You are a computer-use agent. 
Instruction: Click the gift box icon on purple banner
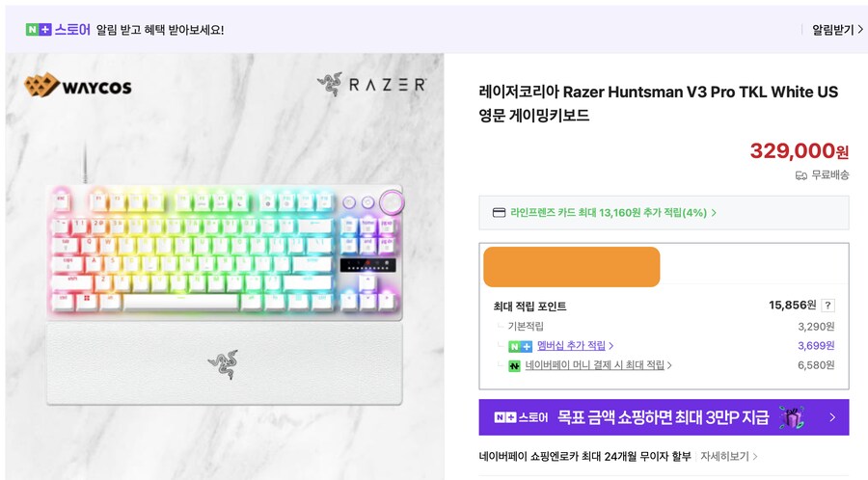coord(792,417)
